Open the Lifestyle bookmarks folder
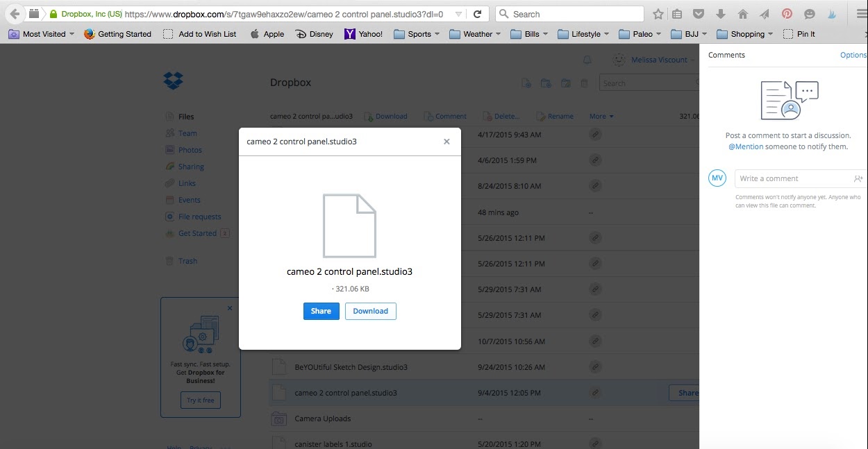The height and width of the screenshot is (449, 868). click(583, 34)
